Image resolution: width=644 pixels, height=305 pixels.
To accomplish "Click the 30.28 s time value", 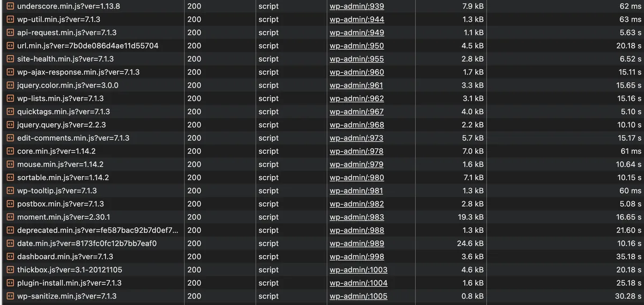I will click(628, 296).
